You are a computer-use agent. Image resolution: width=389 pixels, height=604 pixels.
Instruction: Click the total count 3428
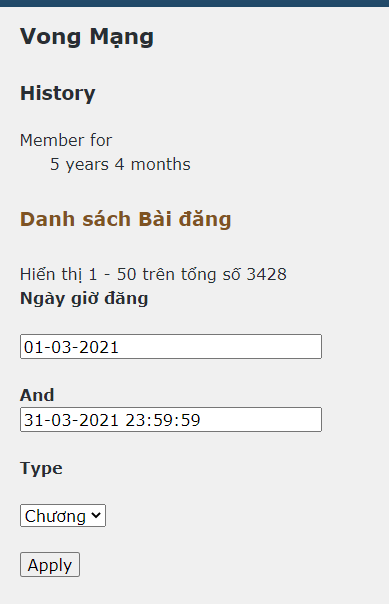pos(267,274)
